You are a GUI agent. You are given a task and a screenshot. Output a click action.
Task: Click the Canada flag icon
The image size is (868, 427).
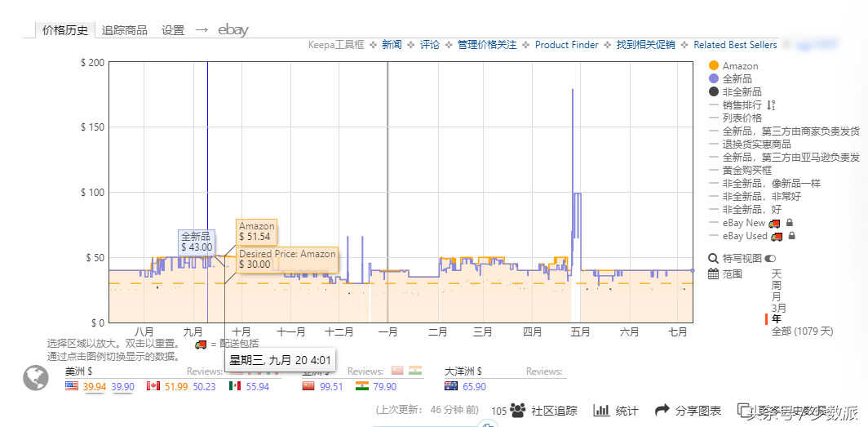tap(153, 386)
